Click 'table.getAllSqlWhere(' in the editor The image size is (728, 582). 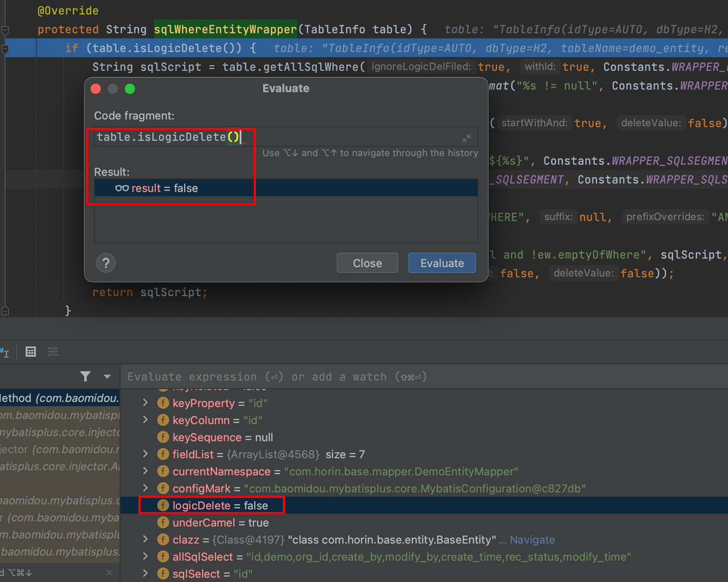click(x=293, y=67)
